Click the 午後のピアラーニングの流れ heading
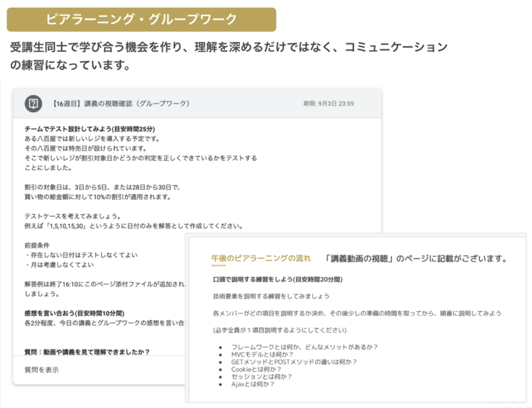The height and width of the screenshot is (408, 532). pos(261,258)
